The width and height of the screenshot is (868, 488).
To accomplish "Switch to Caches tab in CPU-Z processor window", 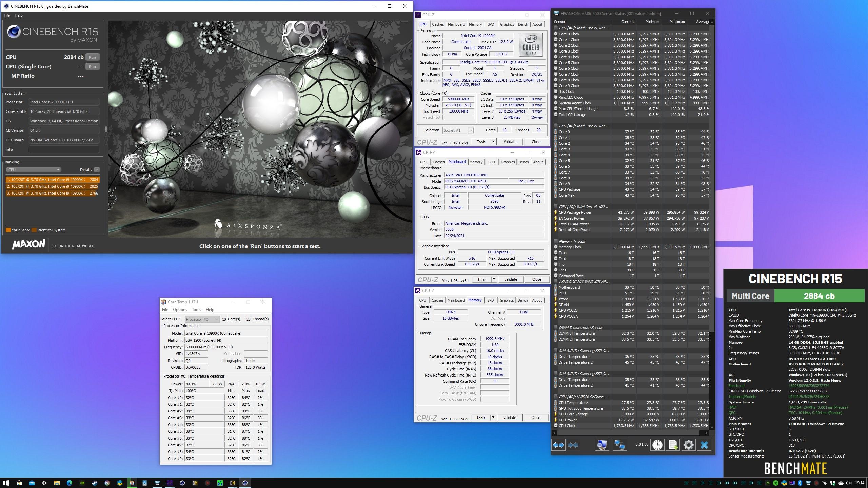I will (x=438, y=24).
